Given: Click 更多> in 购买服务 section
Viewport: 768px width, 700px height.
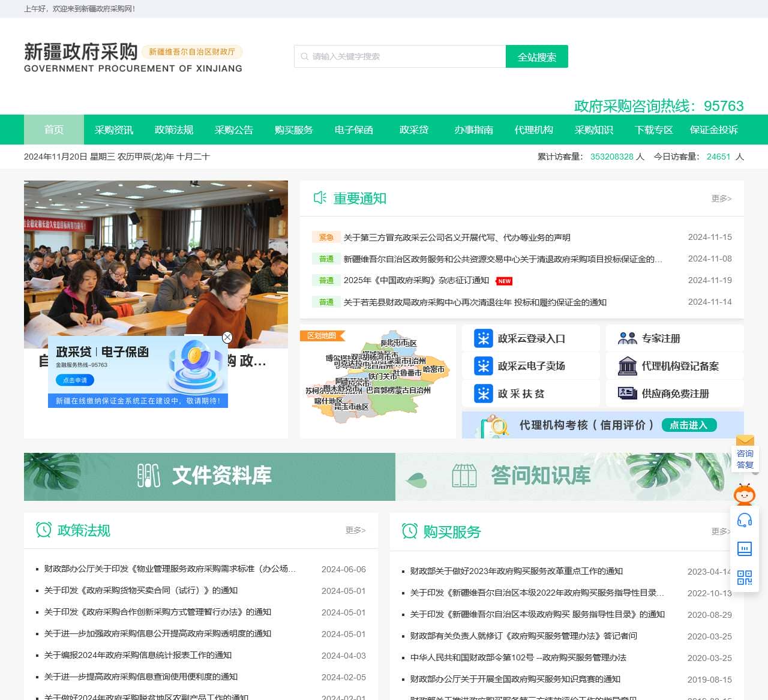Looking at the screenshot, I should (721, 531).
